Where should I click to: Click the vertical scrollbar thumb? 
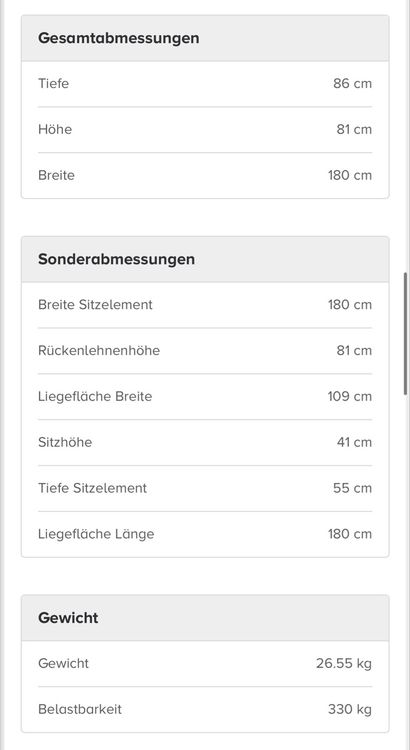tap(406, 333)
